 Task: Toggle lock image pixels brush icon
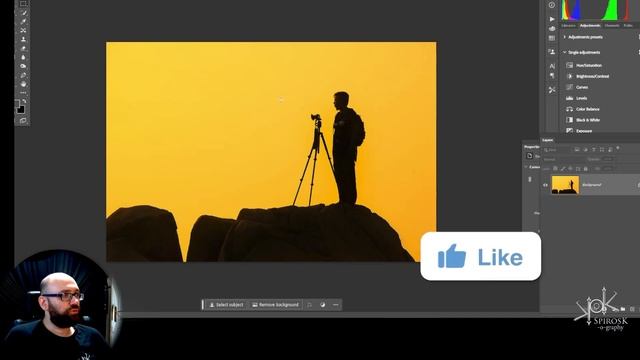pyautogui.click(x=563, y=169)
